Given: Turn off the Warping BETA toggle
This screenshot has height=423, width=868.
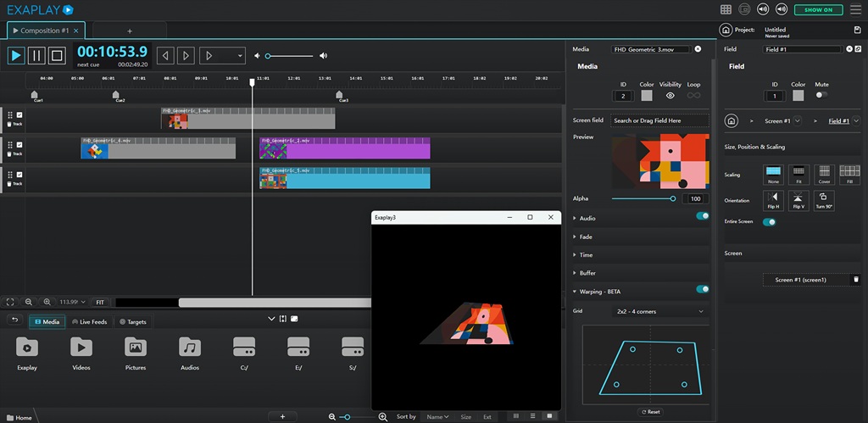Looking at the screenshot, I should 702,289.
